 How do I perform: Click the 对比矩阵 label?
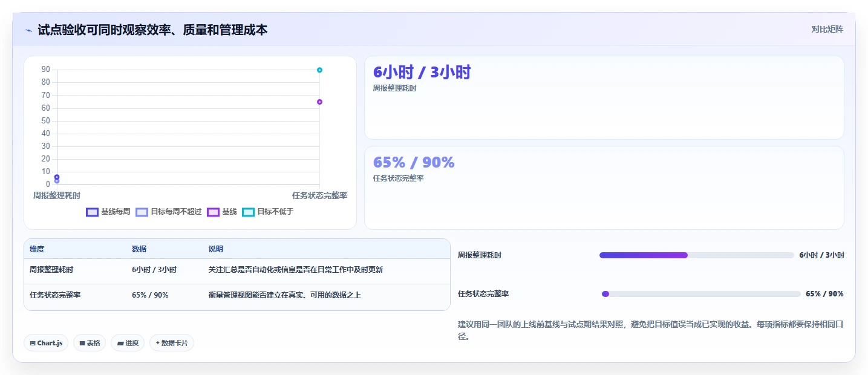827,29
